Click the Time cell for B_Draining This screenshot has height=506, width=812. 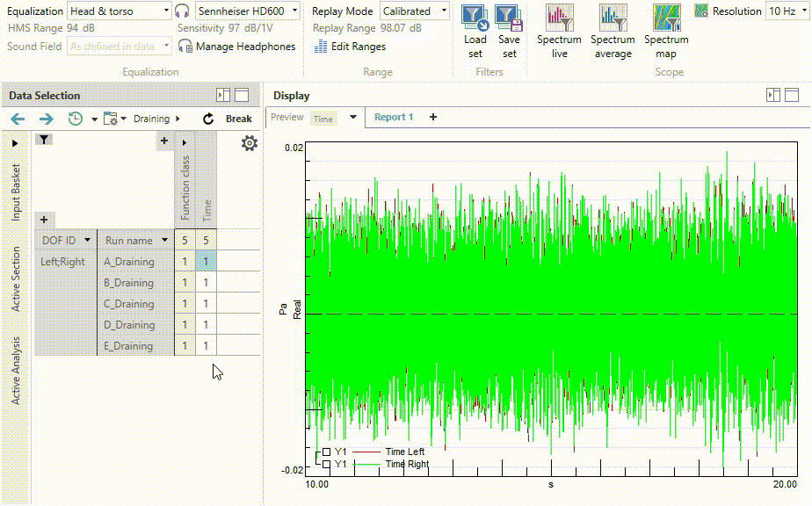coord(206,283)
